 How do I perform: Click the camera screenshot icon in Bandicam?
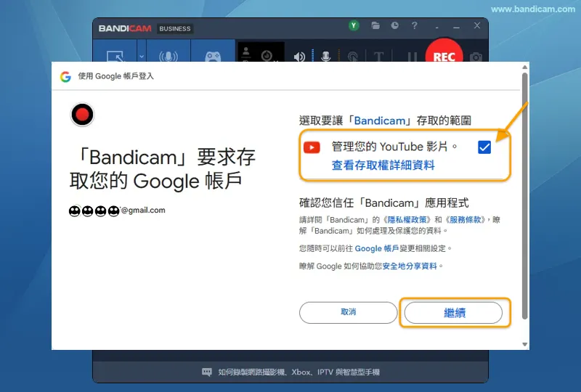[x=476, y=57]
